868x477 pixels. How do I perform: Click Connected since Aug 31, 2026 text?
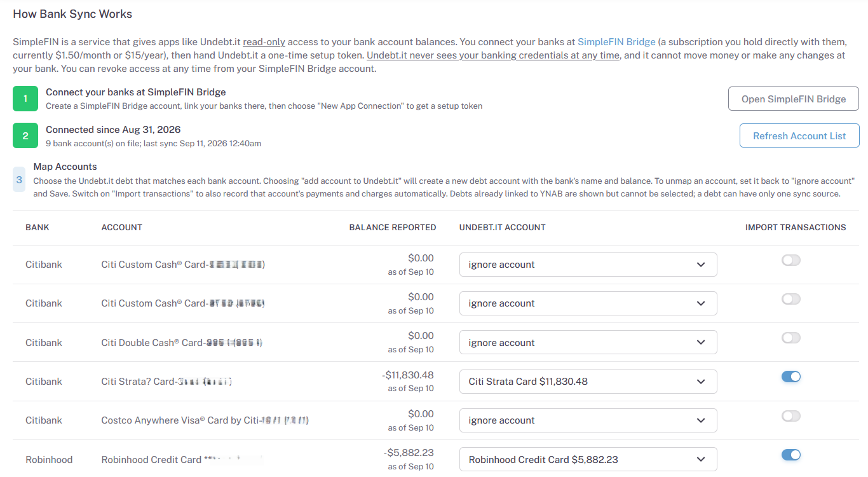coord(113,130)
